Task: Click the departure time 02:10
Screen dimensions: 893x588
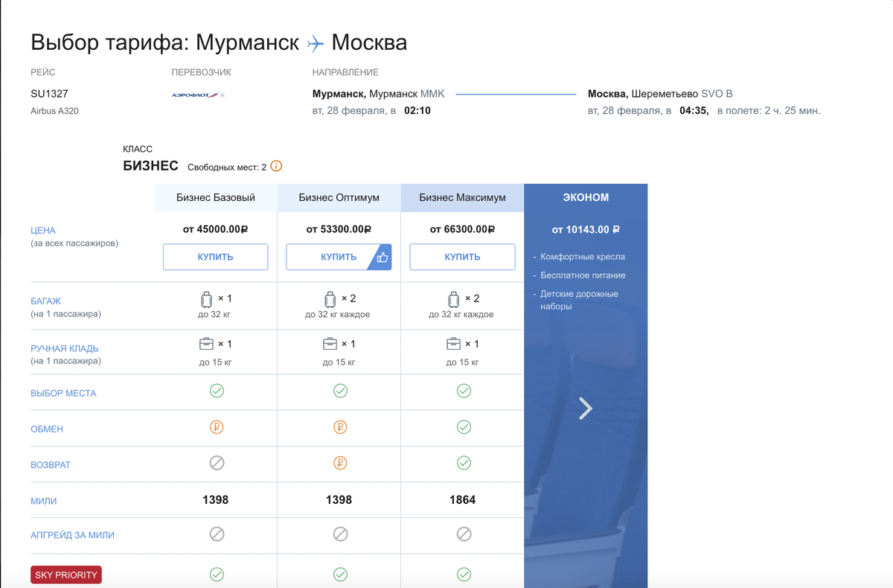Action: coord(417,111)
